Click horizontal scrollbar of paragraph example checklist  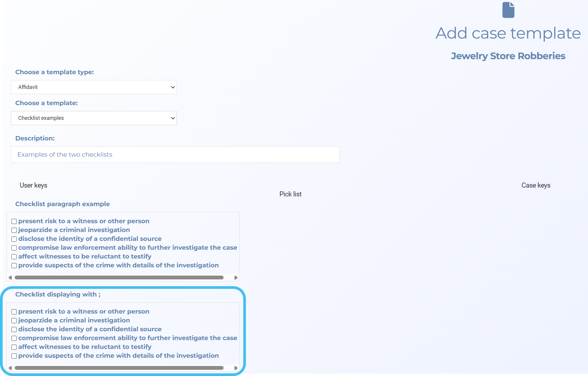click(x=119, y=278)
